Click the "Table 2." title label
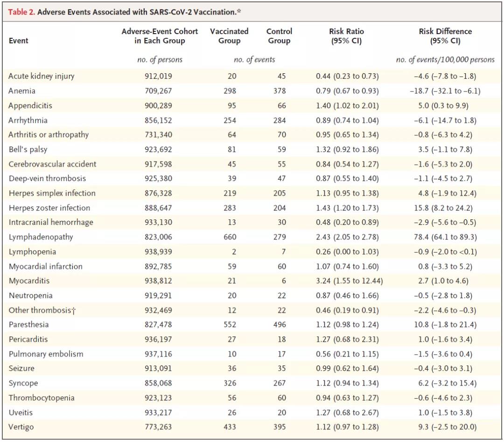This screenshot has height=442, width=504. click(x=21, y=12)
